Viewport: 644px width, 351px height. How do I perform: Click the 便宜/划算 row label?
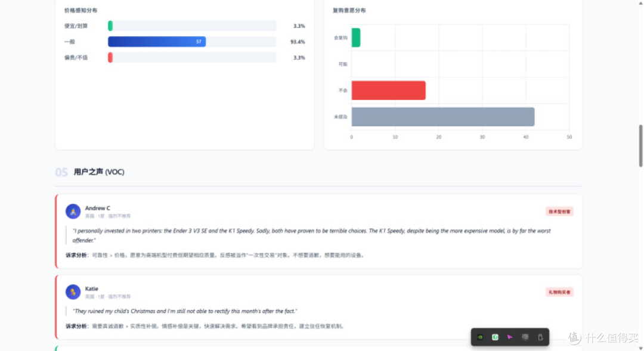76,26
